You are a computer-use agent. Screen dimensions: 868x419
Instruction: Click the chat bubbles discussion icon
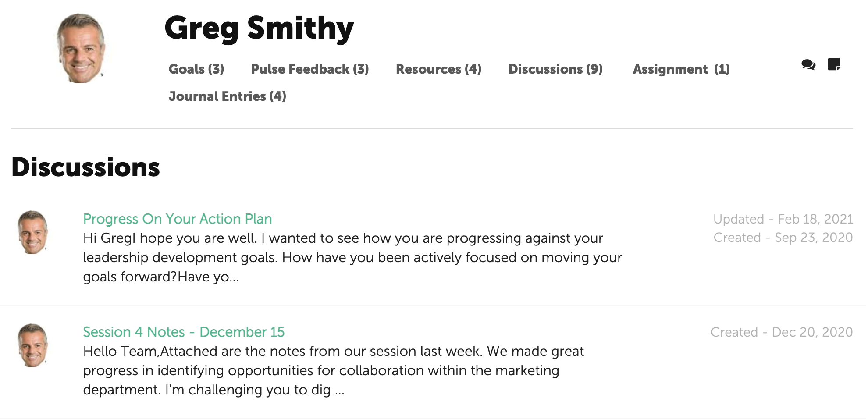pos(808,65)
